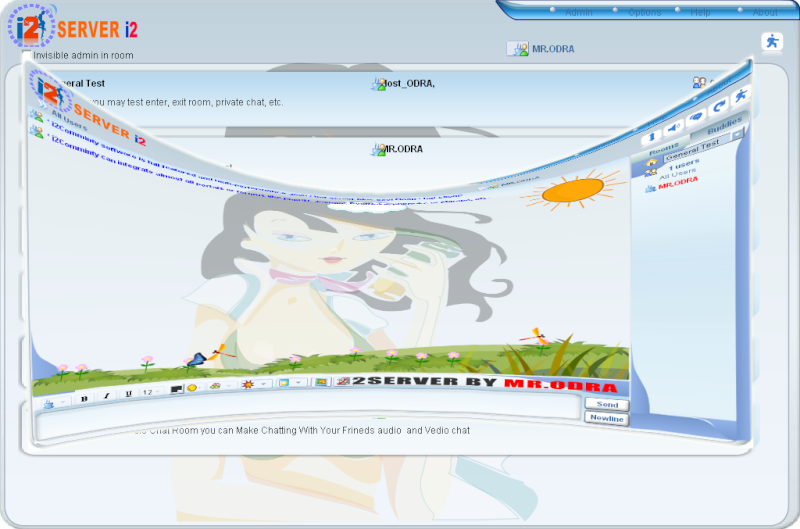This screenshot has width=800, height=529.
Task: Click the speaker sound icon in chat toolbar
Action: click(674, 126)
